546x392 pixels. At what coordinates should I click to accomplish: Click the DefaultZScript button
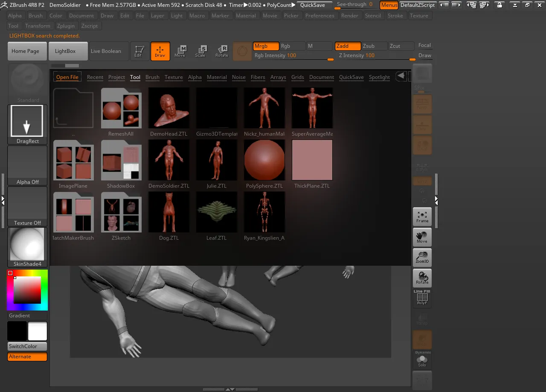tap(418, 5)
